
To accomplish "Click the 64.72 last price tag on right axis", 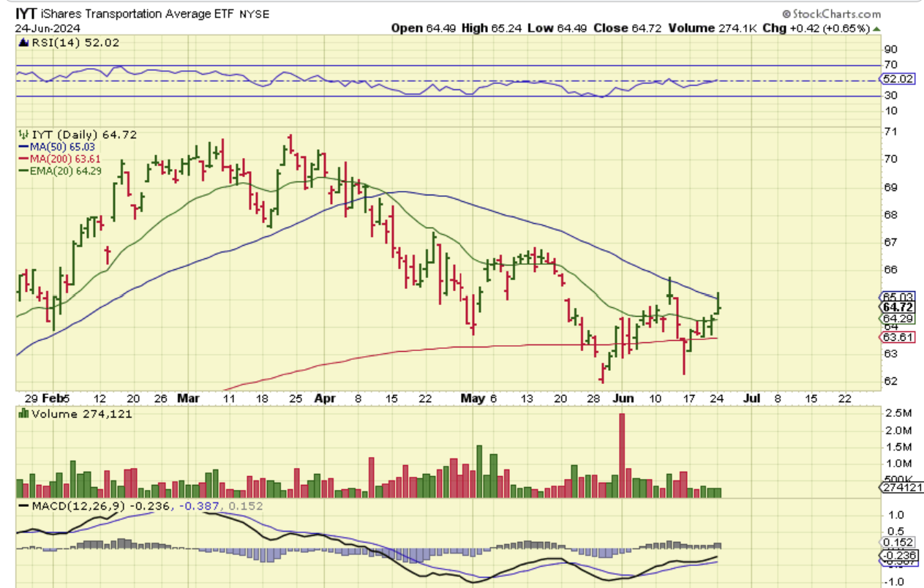I will pos(896,307).
